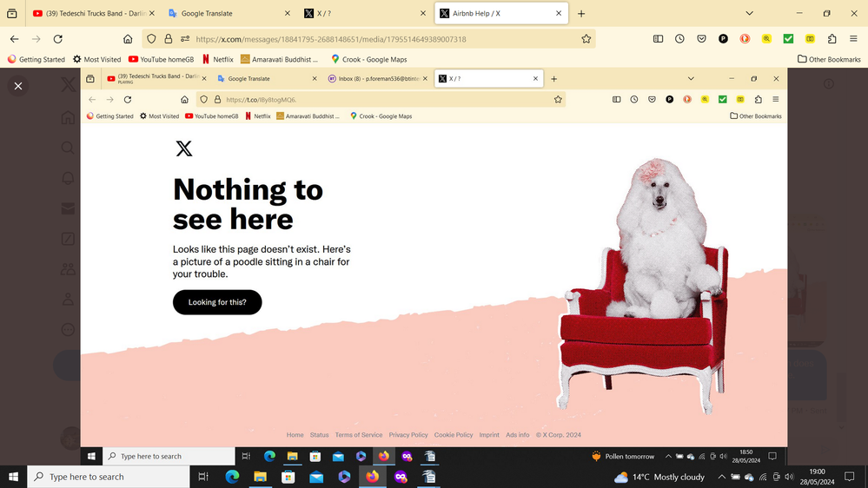
Task: Open Status footer link
Action: coord(320,435)
